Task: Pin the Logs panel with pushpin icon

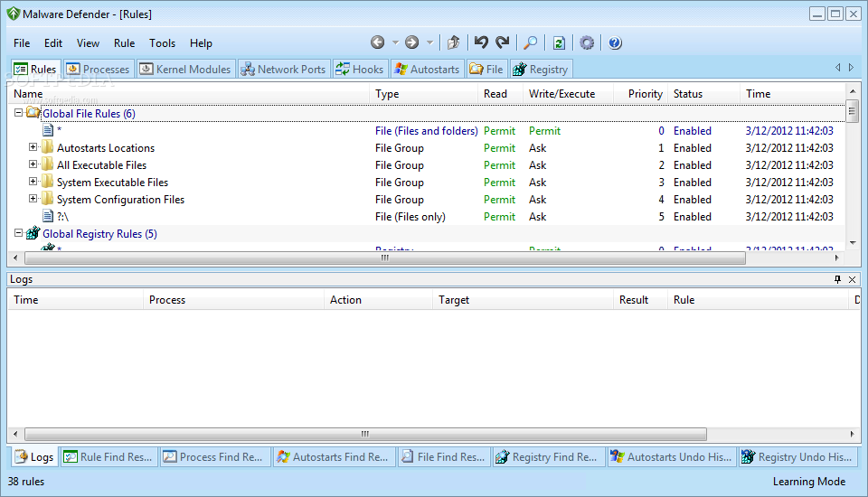Action: coord(837,279)
